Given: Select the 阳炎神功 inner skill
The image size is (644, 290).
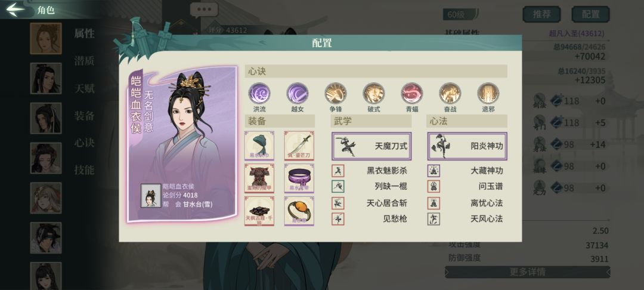Looking at the screenshot, I should [x=467, y=146].
